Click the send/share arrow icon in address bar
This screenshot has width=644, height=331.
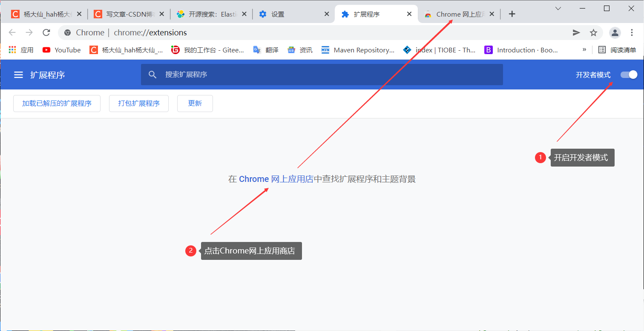click(576, 32)
